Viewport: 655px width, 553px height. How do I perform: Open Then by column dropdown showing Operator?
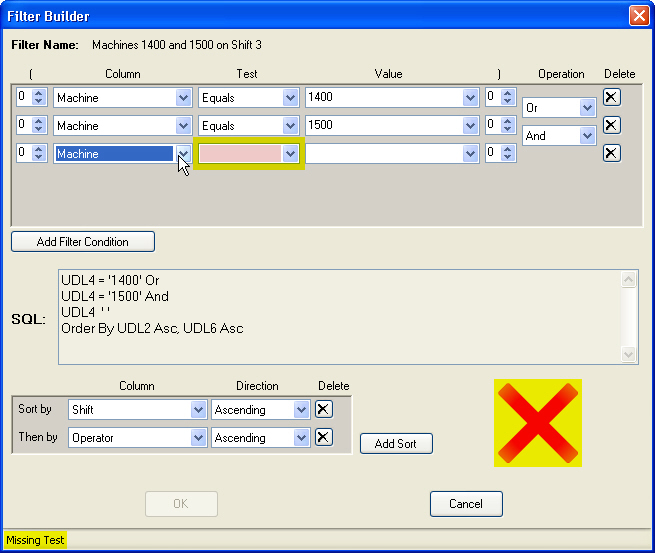[x=198, y=438]
